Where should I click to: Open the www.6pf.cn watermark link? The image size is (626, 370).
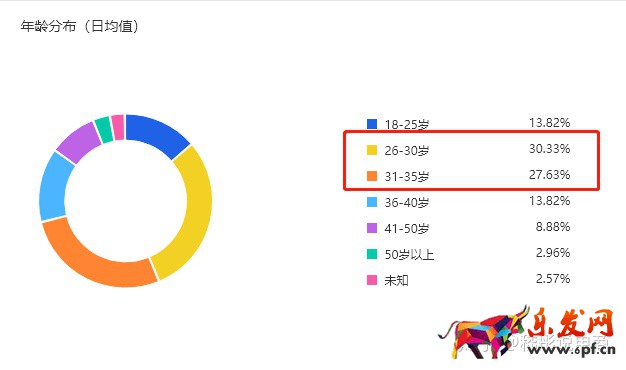[572, 350]
